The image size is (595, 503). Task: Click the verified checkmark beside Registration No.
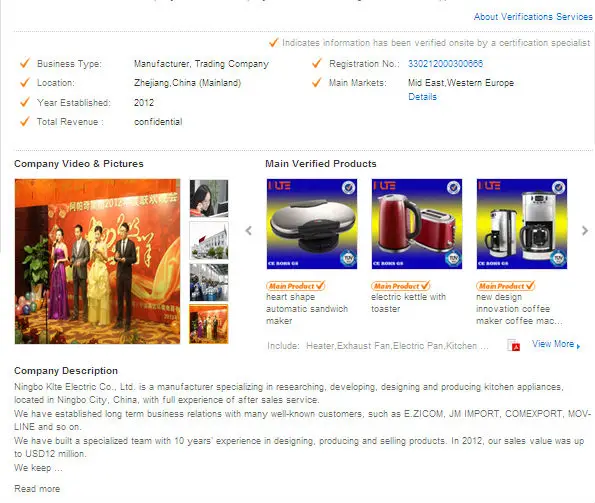coord(316,63)
